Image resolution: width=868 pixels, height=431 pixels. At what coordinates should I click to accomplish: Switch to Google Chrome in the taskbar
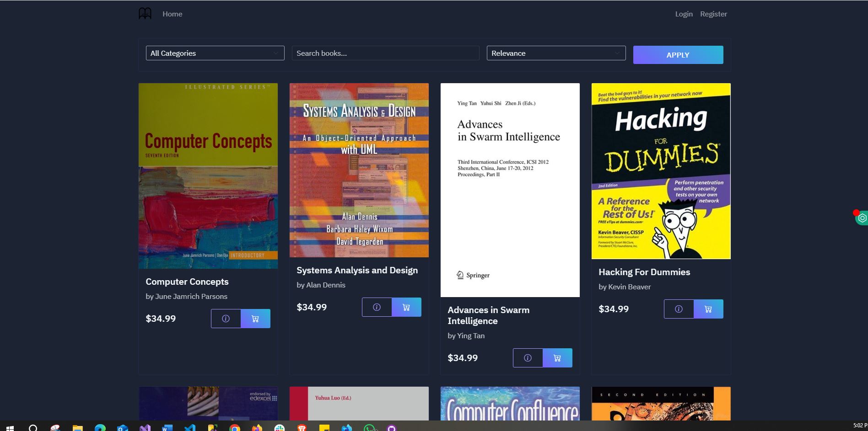pos(234,428)
